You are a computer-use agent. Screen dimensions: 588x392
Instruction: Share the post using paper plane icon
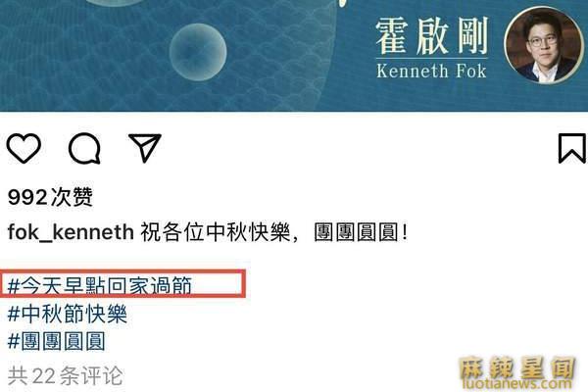145,147
